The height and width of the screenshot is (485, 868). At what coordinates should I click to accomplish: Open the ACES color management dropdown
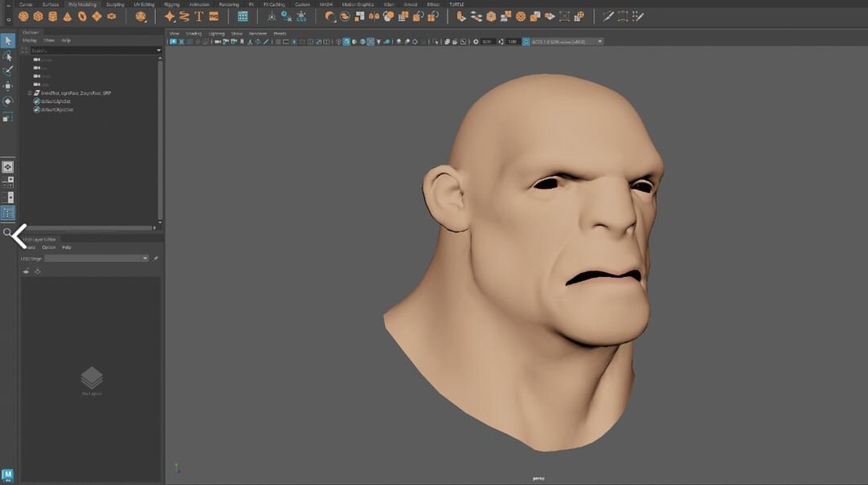(x=600, y=42)
